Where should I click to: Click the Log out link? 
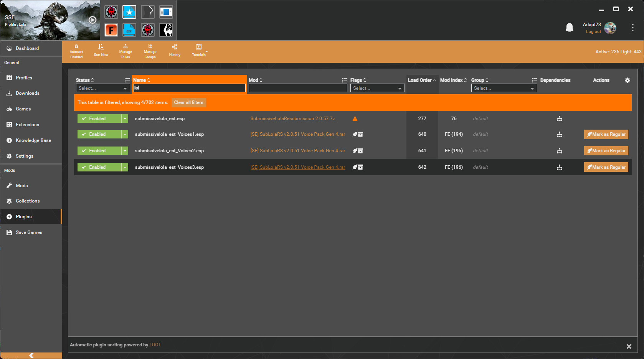pos(593,31)
